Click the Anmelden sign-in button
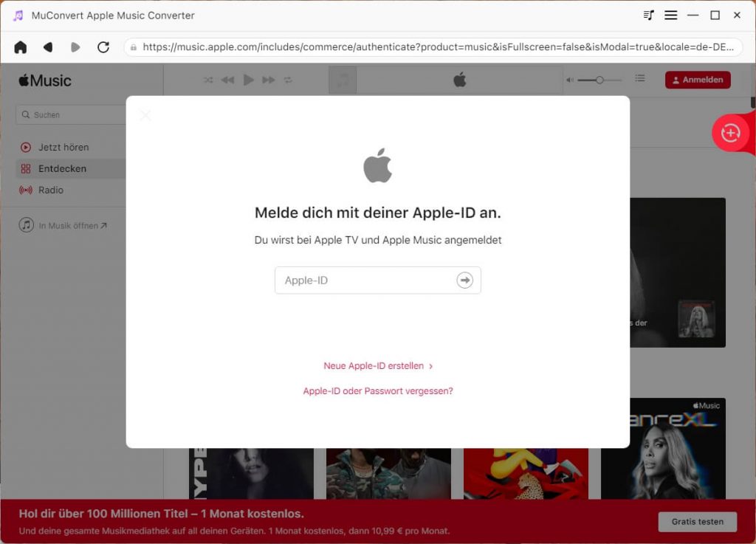This screenshot has width=756, height=544. (x=698, y=80)
